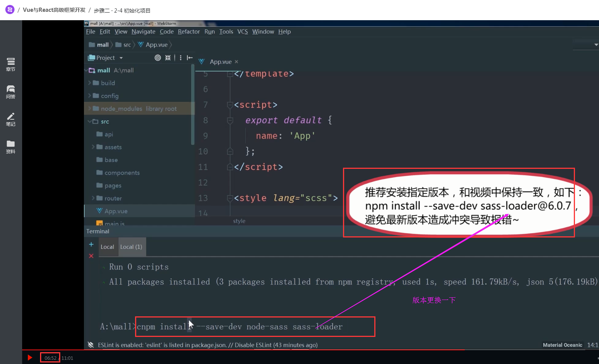The width and height of the screenshot is (599, 364).
Task: Fold the script block at line 7
Action: coord(230,105)
